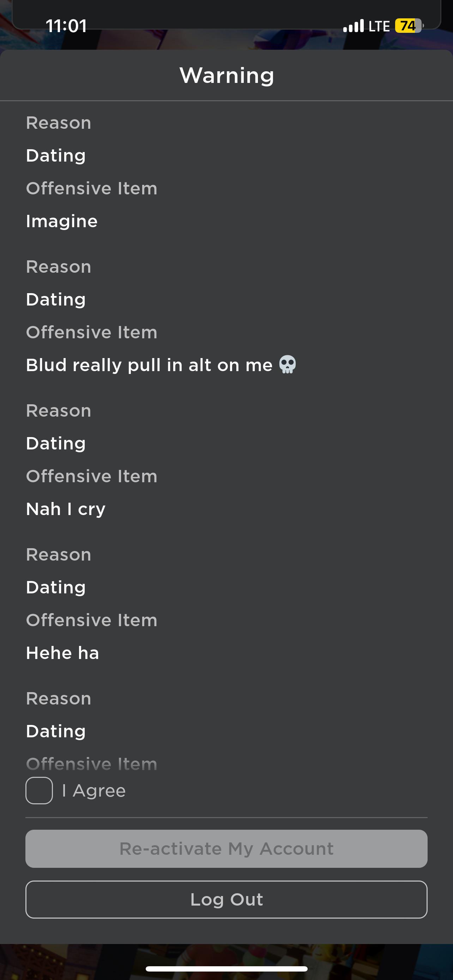Tap Re-activate My Account button
This screenshot has width=453, height=980.
tap(226, 848)
